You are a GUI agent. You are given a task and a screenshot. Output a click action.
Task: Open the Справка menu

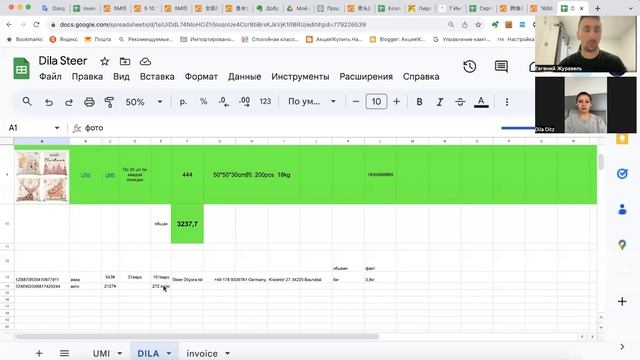point(421,77)
